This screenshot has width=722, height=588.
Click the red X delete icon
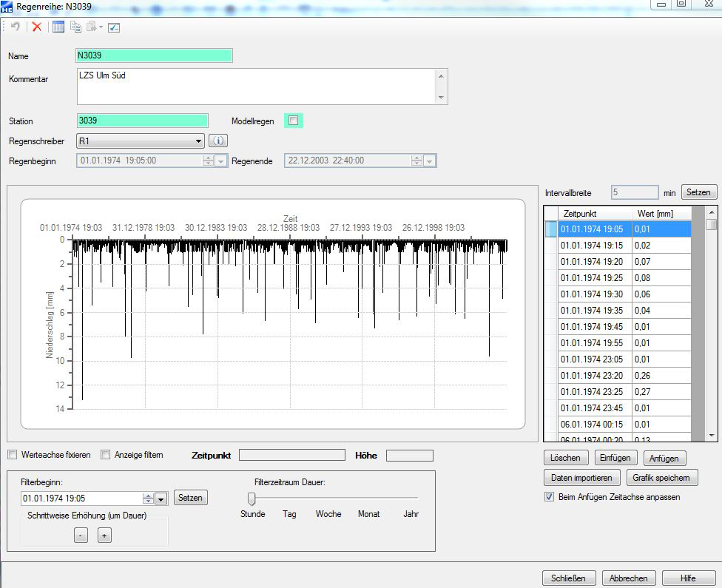coord(36,27)
